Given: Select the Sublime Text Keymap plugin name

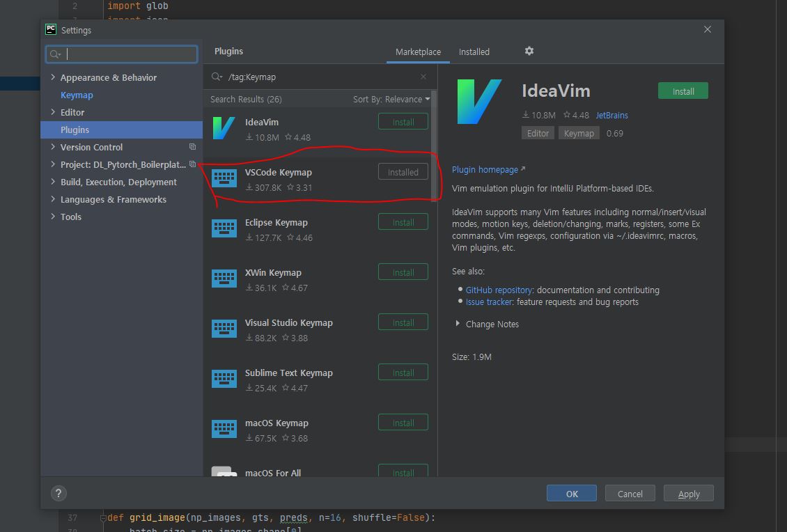Looking at the screenshot, I should pyautogui.click(x=288, y=373).
